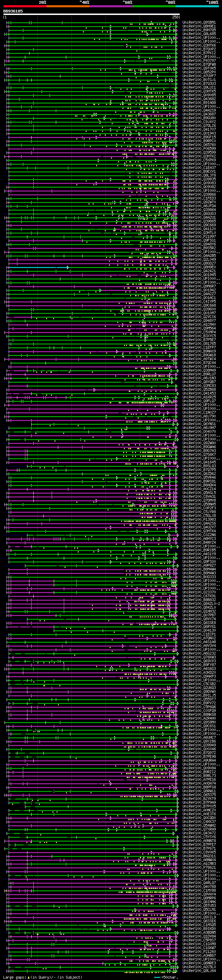Select hit UniRef100_A0CZ14
This screenshot has width=222, height=980.
199,489
